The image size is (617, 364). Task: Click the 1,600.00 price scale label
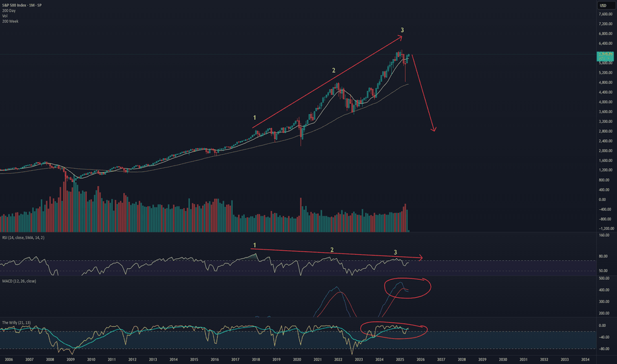coord(606,161)
